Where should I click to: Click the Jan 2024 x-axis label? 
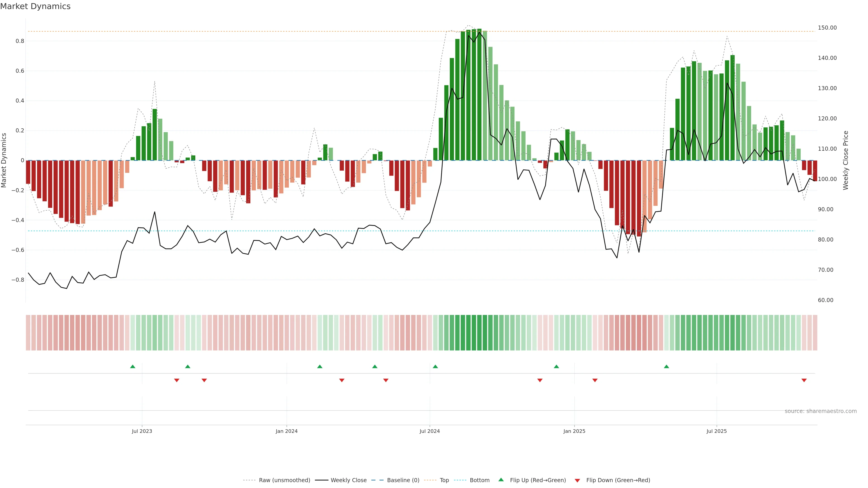[x=286, y=431]
